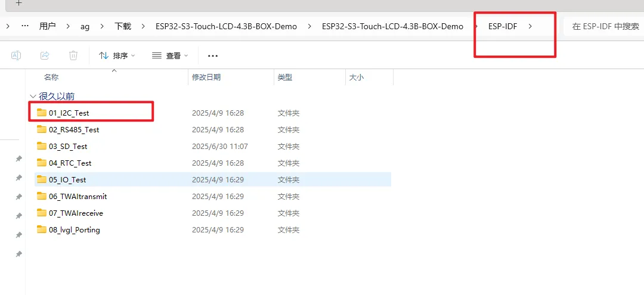Click the 08_lvgl_Porting folder icon
Viewport: 644px width, 295px height.
[x=41, y=229]
